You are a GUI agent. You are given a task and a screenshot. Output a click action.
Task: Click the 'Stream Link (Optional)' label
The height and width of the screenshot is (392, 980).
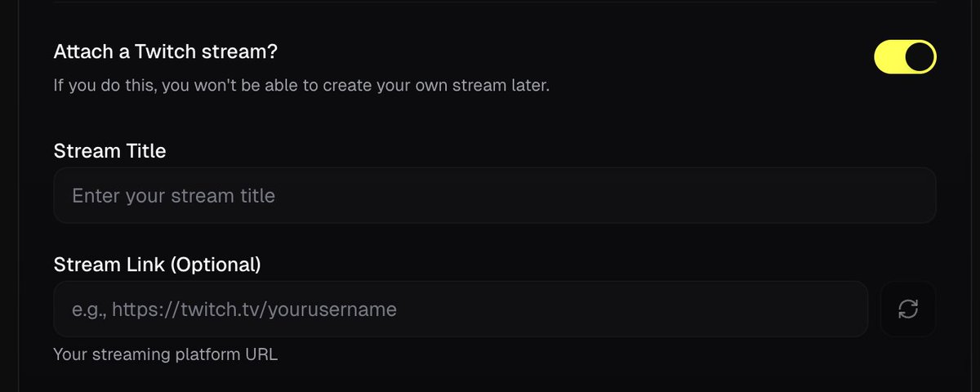point(157,265)
